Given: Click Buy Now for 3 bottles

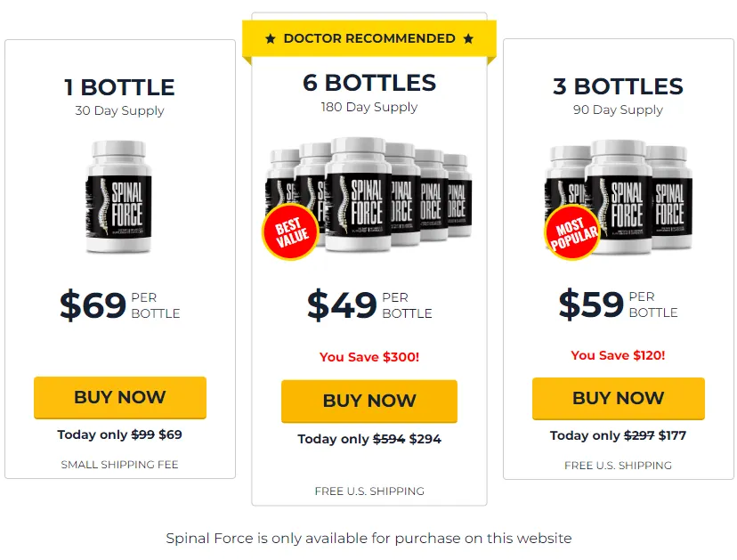Looking at the screenshot, I should pos(618,398).
